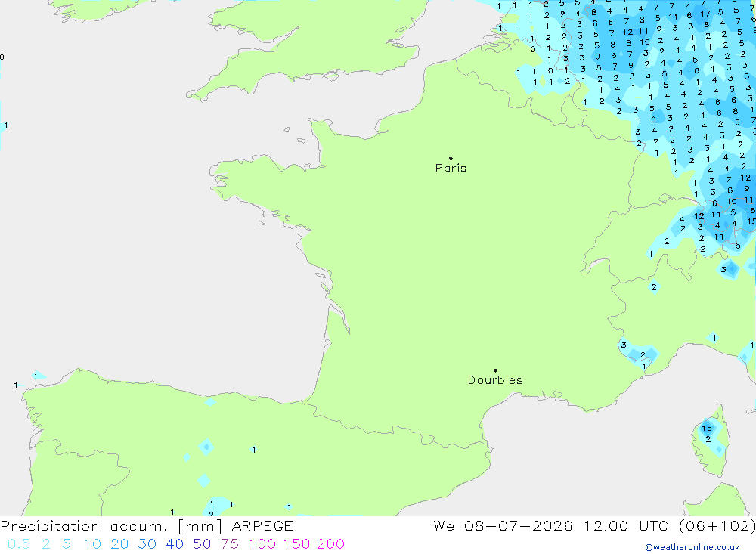Screen dimensions: 756x554
Task: Select the 150 legend value
Action: (x=296, y=544)
